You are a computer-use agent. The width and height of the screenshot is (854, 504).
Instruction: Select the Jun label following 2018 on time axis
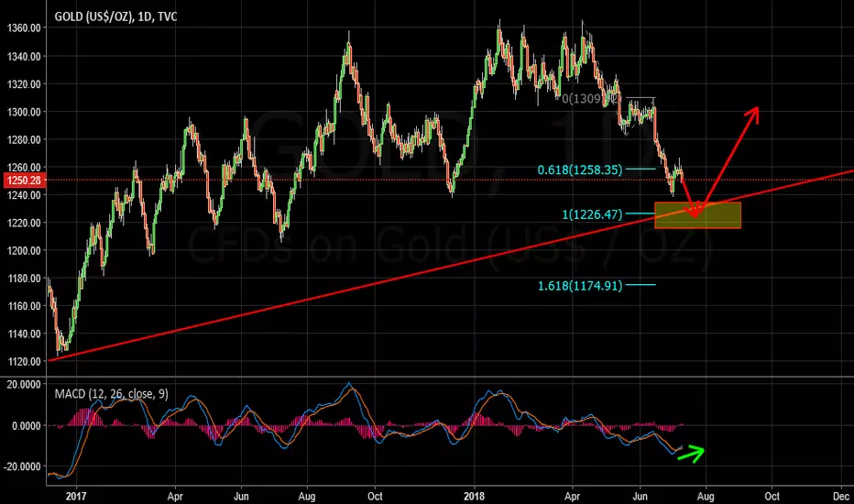(640, 497)
